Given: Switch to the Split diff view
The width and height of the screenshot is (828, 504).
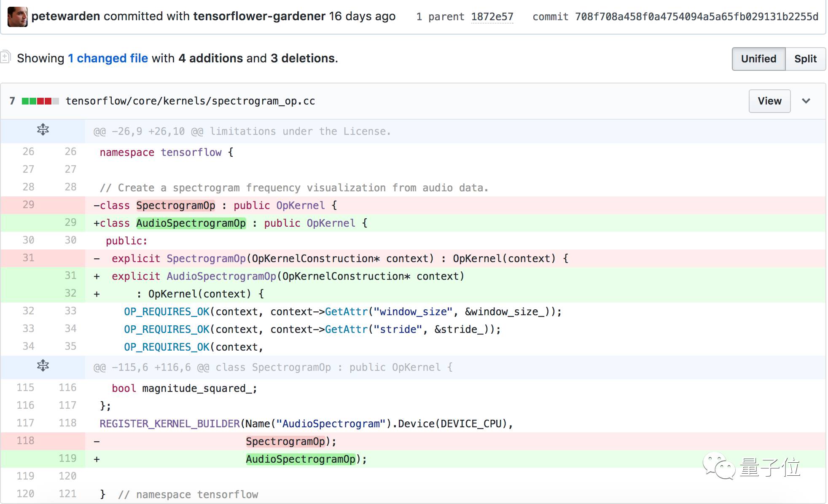Looking at the screenshot, I should click(805, 59).
